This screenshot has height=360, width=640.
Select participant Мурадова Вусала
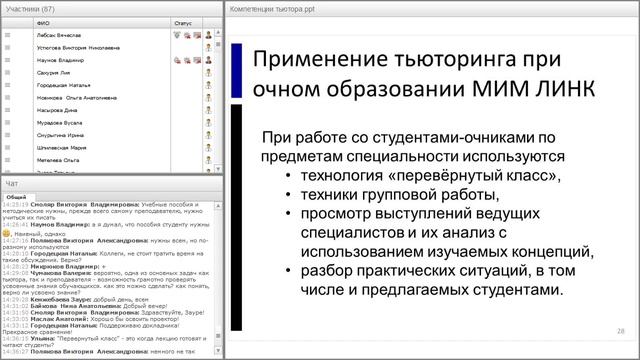coord(60,123)
